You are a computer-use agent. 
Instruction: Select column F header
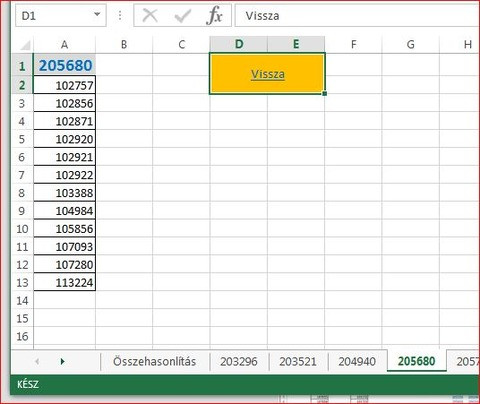(x=353, y=45)
